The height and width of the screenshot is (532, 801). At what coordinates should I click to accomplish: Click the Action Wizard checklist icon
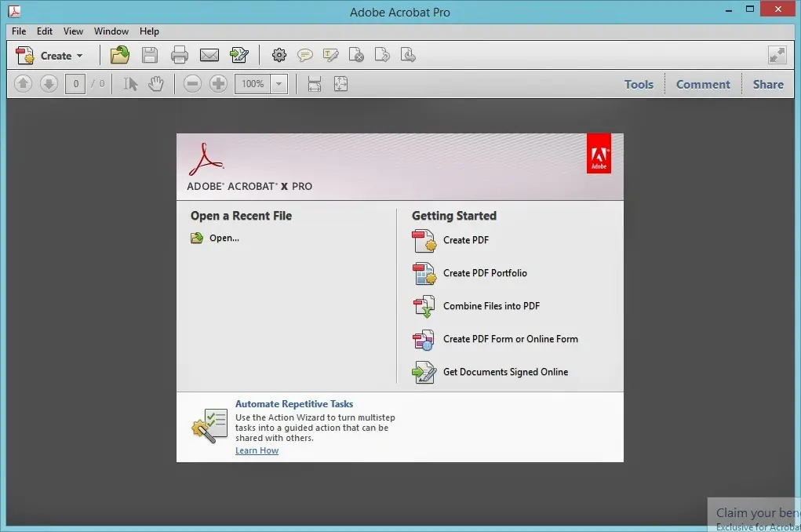(209, 426)
